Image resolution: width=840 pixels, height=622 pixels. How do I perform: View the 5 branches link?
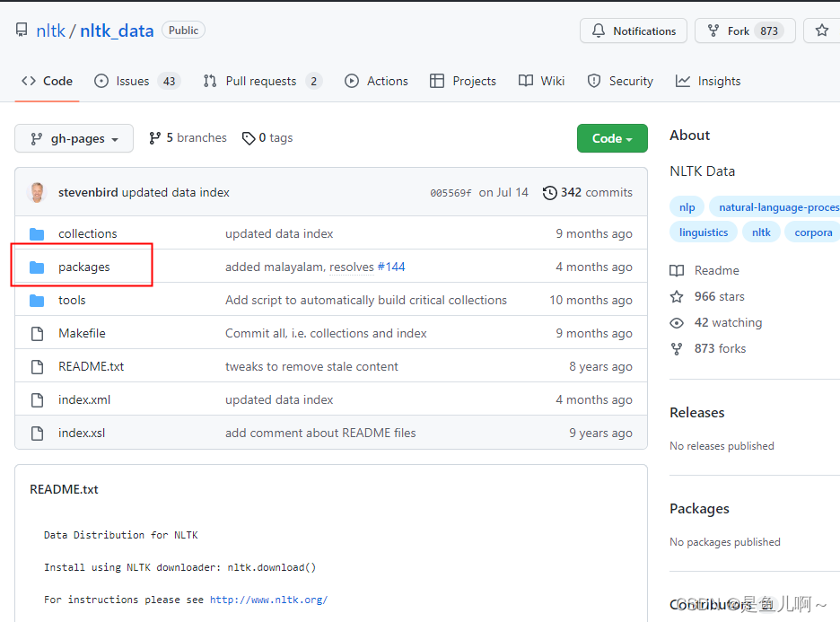coord(188,138)
